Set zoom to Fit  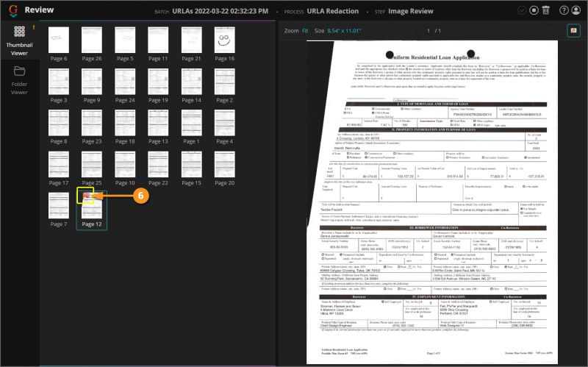click(x=305, y=31)
